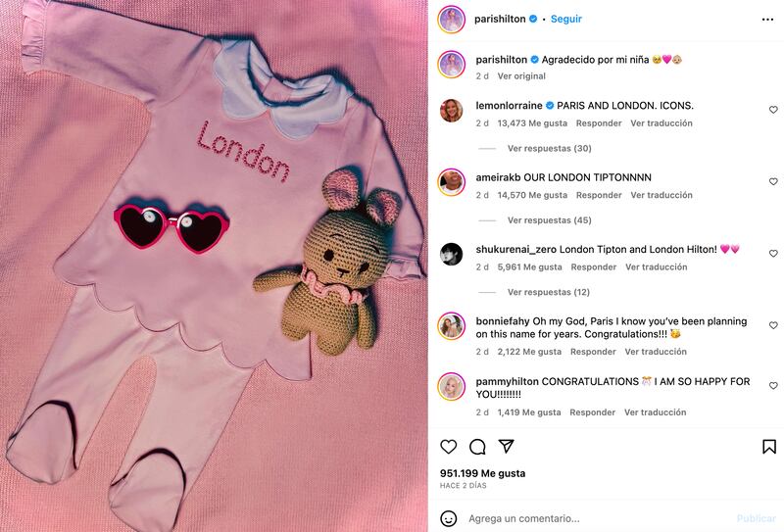Open the comment bubble icon

477,447
